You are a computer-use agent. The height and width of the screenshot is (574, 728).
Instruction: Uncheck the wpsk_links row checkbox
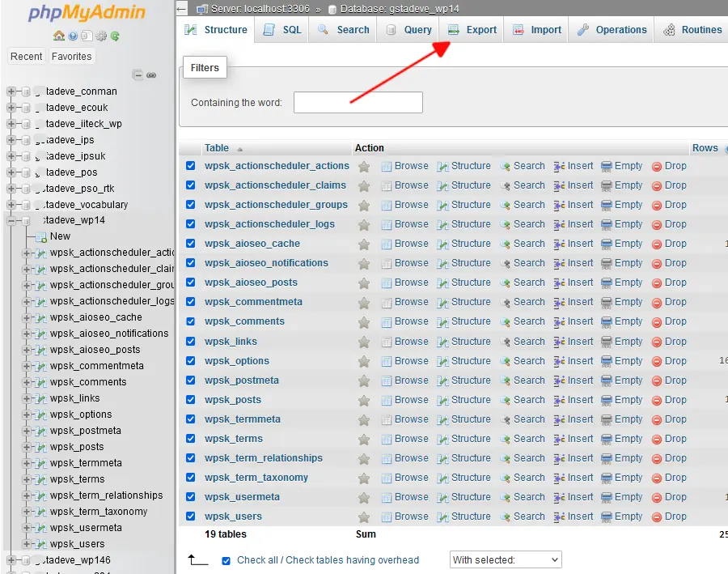pyautogui.click(x=190, y=341)
